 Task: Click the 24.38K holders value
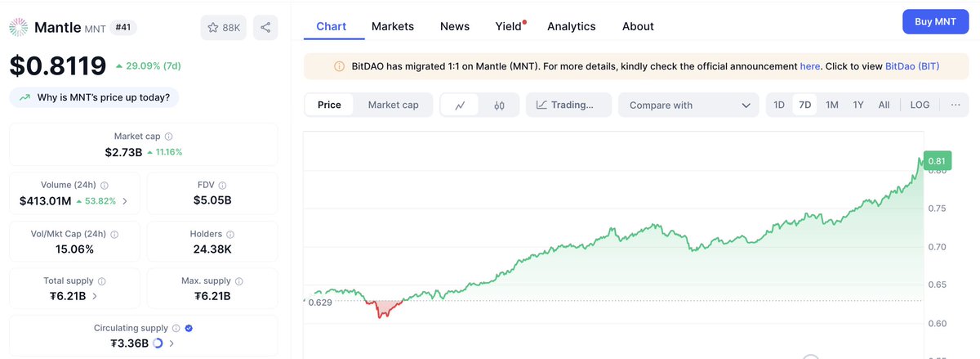(x=212, y=249)
